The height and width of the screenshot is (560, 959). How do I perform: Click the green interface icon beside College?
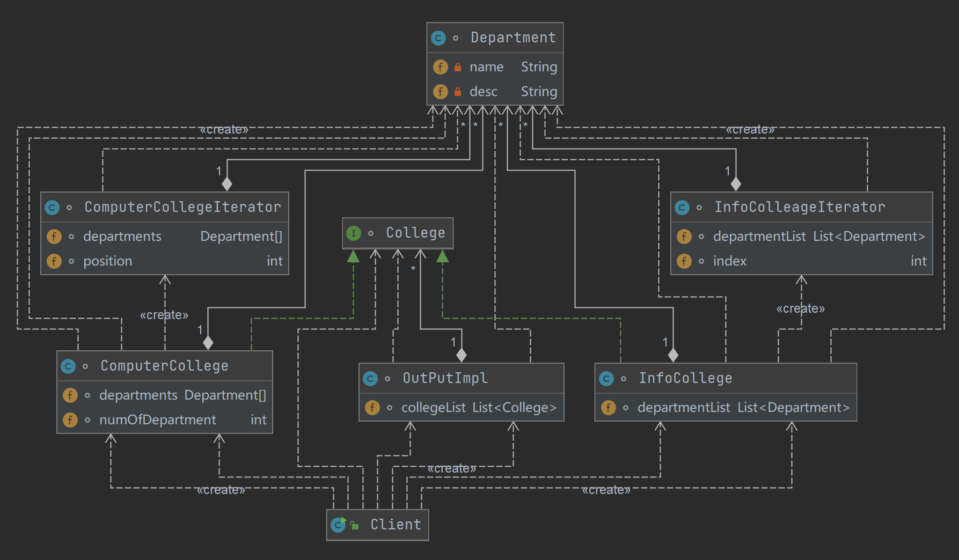pos(354,233)
